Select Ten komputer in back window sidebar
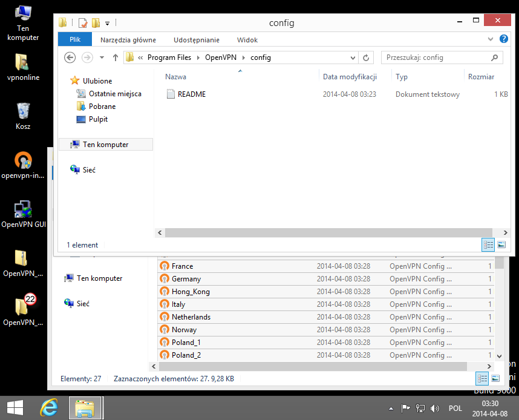The image size is (519, 420). [x=93, y=278]
